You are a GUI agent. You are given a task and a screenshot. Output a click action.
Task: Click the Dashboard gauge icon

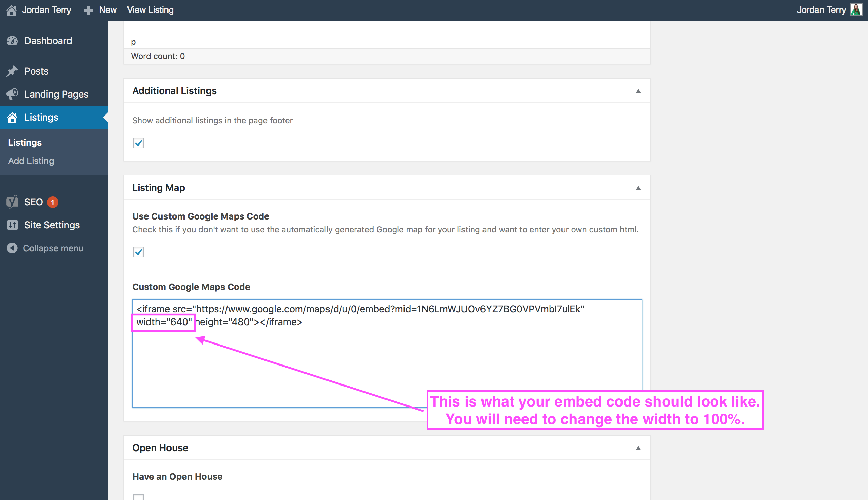pyautogui.click(x=12, y=41)
